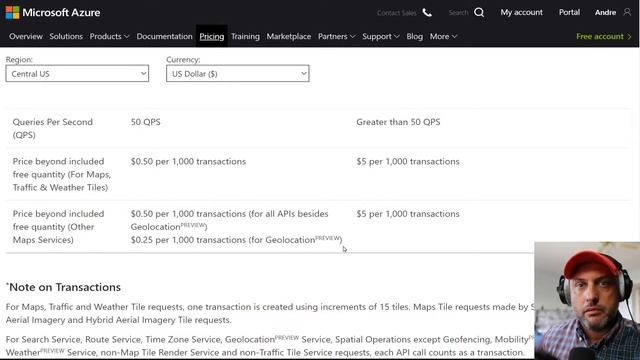Click the 'Greater than 50 QPS' cell
The image size is (640, 360).
398,122
